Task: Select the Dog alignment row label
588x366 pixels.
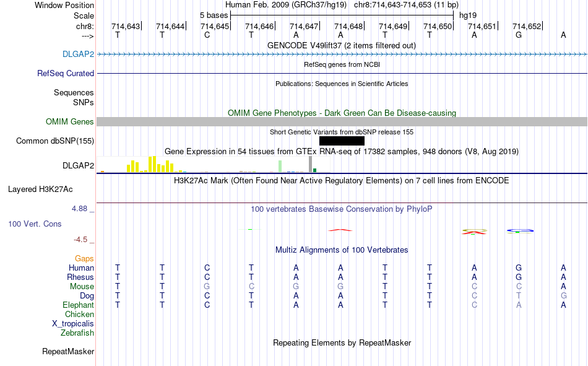Action: point(87,296)
